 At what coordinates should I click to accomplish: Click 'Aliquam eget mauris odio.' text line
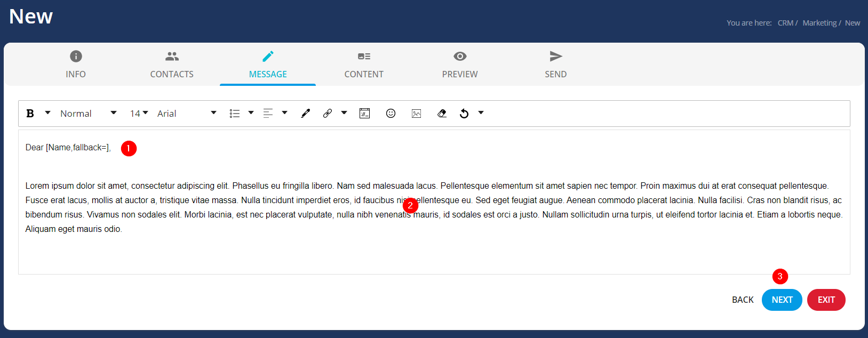74,229
